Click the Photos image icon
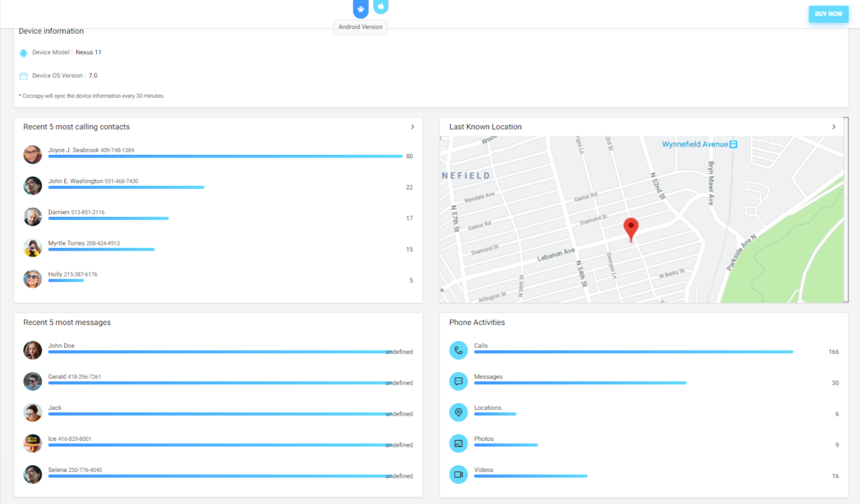Image resolution: width=860 pixels, height=504 pixels. coord(459,443)
